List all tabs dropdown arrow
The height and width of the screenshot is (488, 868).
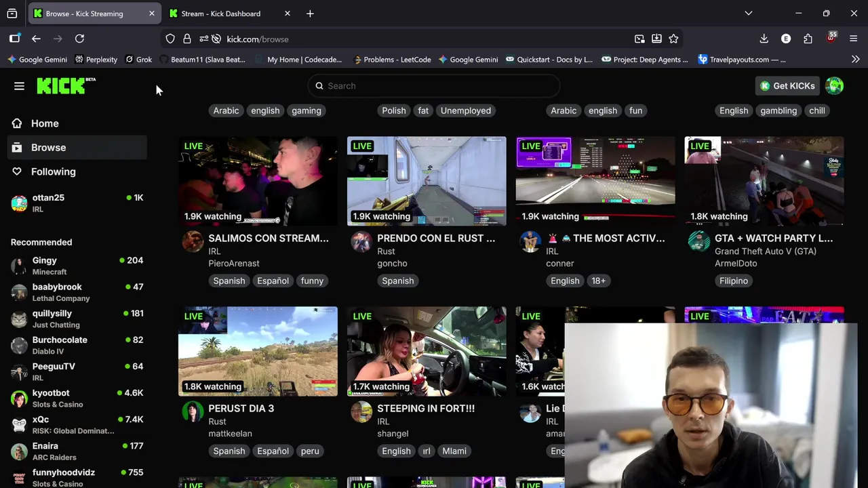[748, 14]
